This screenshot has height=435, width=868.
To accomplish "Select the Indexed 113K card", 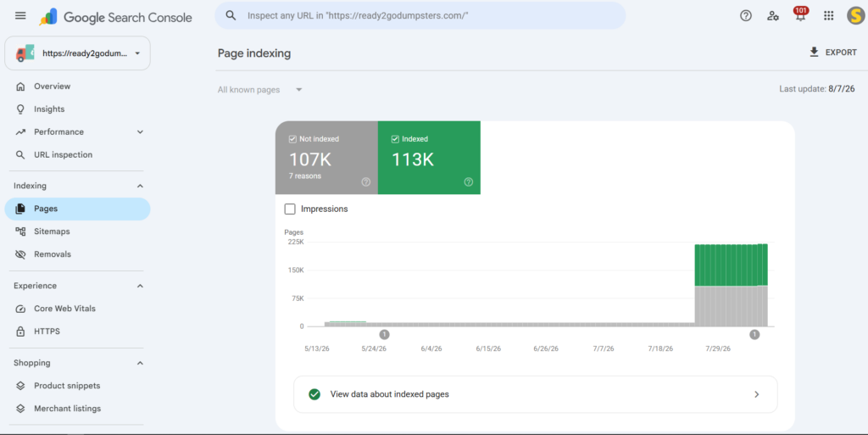I will 429,158.
